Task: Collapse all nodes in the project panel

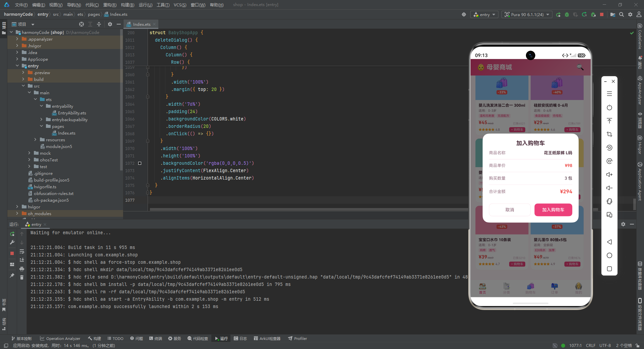Action: (99, 24)
